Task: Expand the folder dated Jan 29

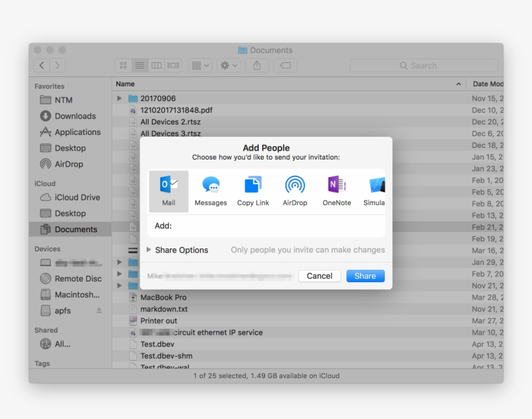Action: pyautogui.click(x=119, y=262)
